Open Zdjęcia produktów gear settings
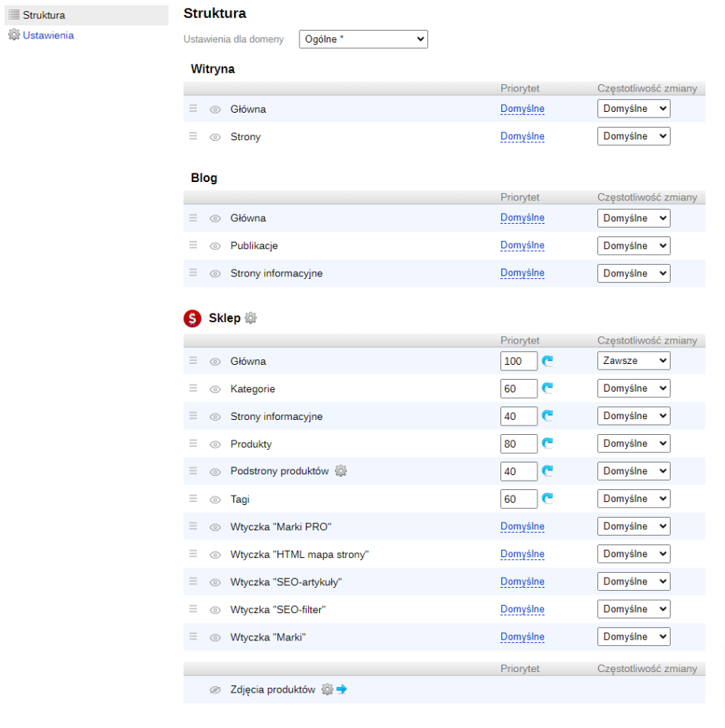 [328, 689]
